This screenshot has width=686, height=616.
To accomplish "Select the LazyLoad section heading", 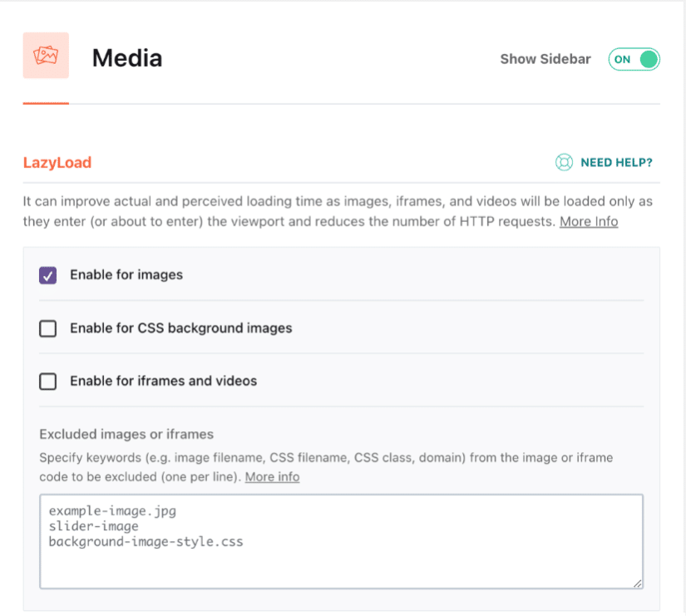I will click(57, 162).
